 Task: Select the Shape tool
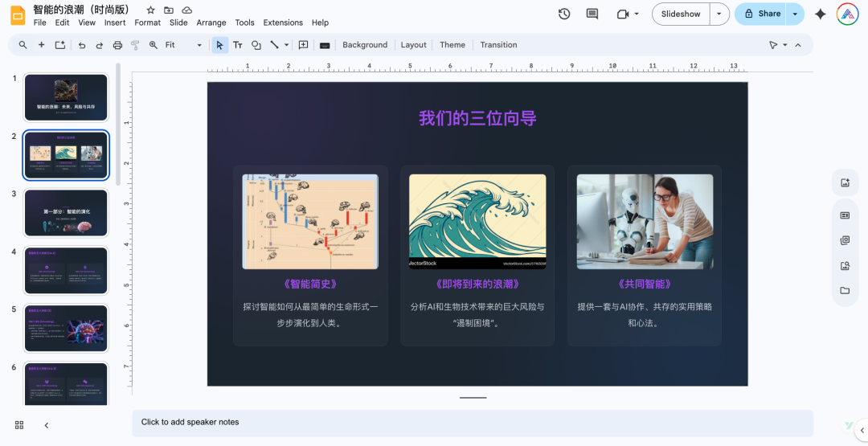[x=256, y=45]
